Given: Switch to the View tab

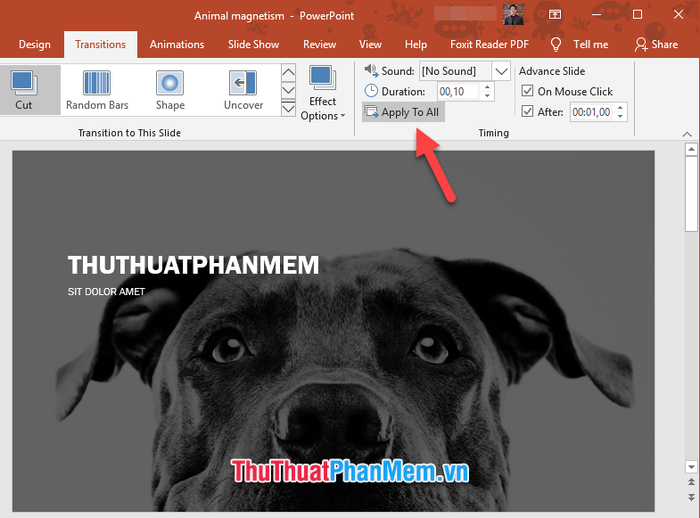Looking at the screenshot, I should click(x=370, y=44).
